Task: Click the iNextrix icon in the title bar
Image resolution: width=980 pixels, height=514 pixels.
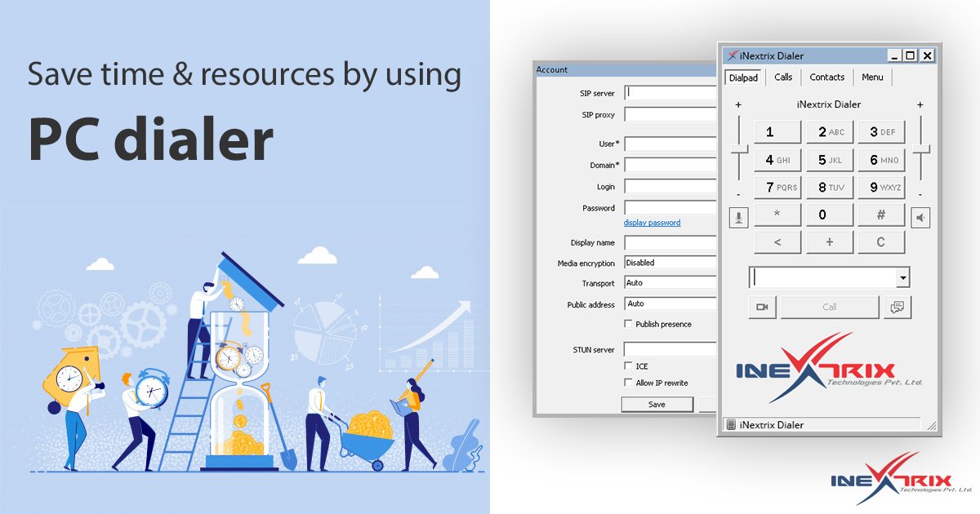Action: 734,55
